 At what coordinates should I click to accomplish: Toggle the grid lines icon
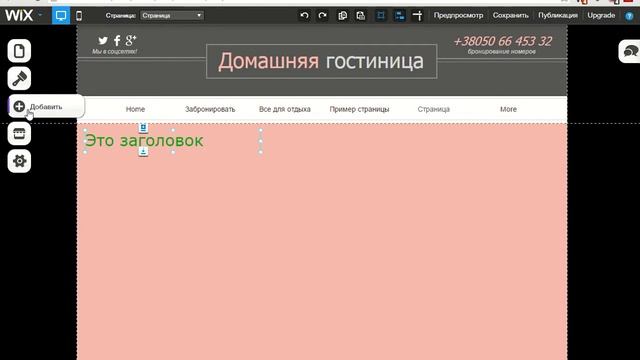[381, 16]
